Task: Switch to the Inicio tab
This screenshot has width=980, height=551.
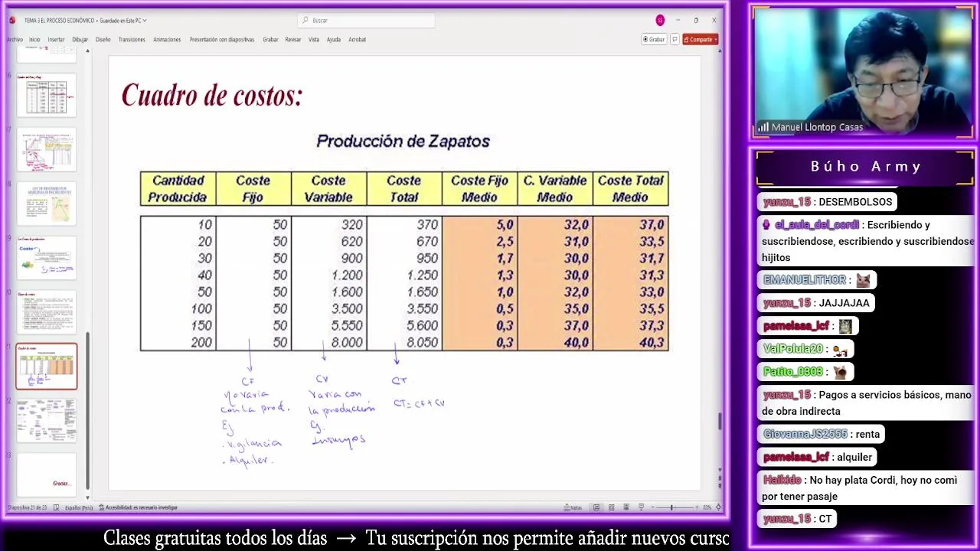Action: point(34,40)
